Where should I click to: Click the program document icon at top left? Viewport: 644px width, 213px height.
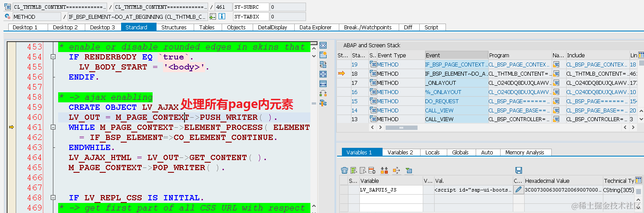(7, 7)
